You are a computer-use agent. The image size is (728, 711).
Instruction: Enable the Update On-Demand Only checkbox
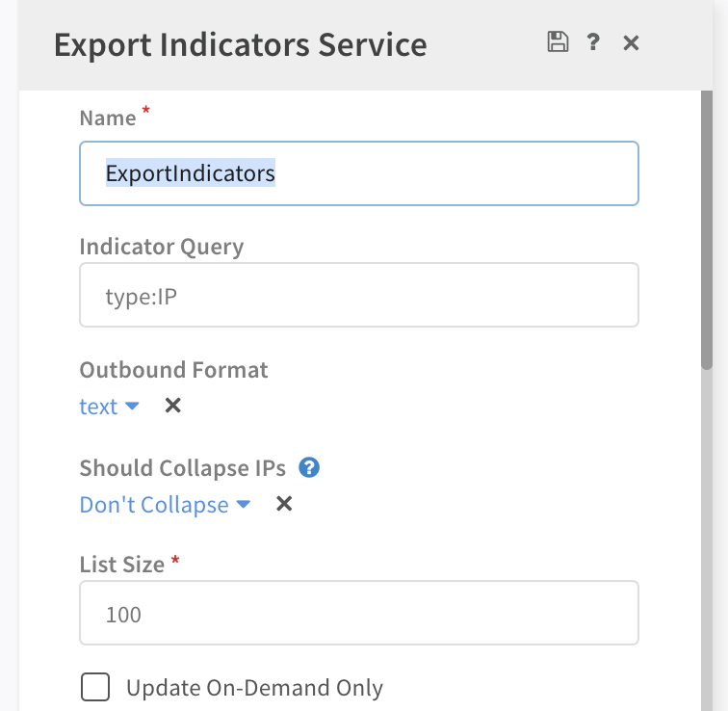point(94,688)
